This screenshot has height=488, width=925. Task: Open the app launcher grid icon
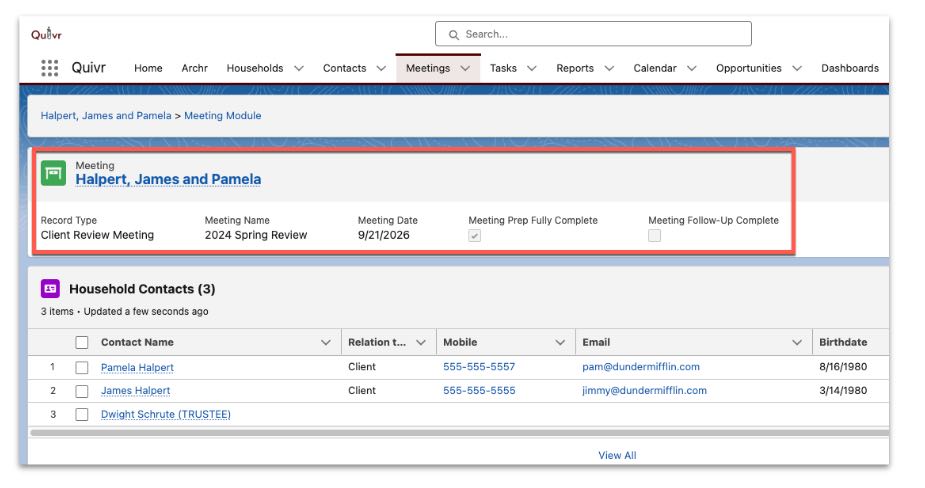tap(50, 68)
